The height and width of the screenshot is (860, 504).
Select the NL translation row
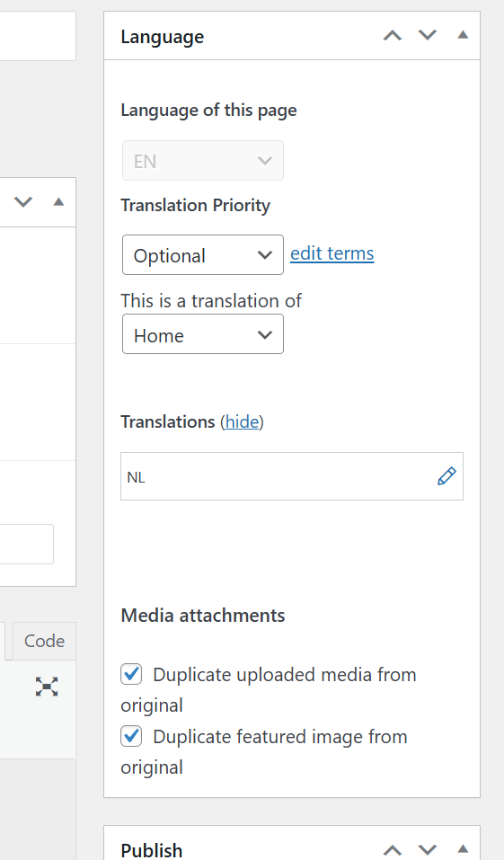pyautogui.click(x=292, y=476)
